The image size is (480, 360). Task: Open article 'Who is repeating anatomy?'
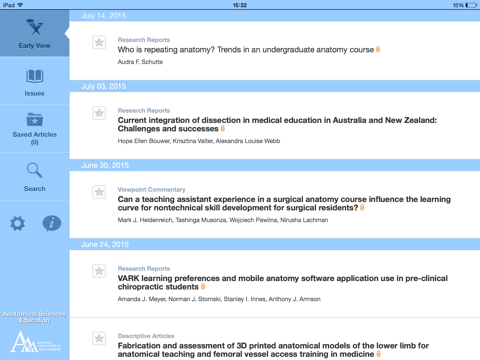click(246, 50)
